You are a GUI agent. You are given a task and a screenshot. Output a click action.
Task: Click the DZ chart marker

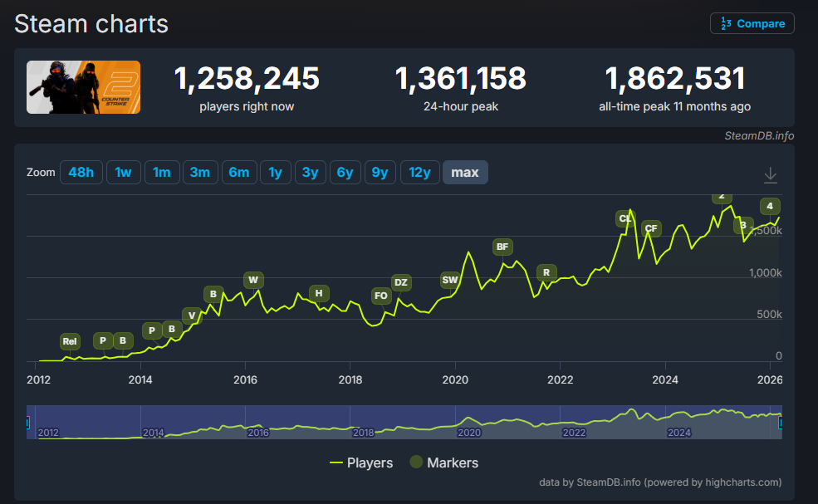400,282
